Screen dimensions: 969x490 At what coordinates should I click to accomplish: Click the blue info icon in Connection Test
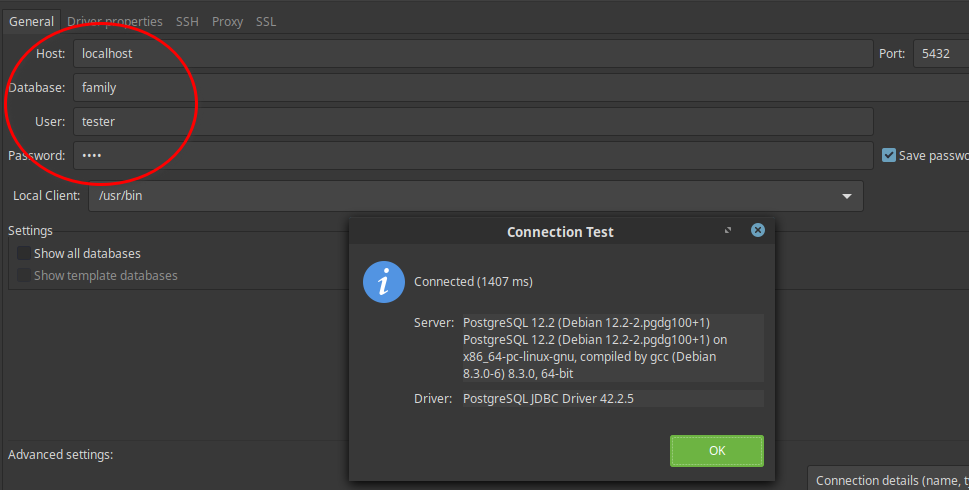384,283
